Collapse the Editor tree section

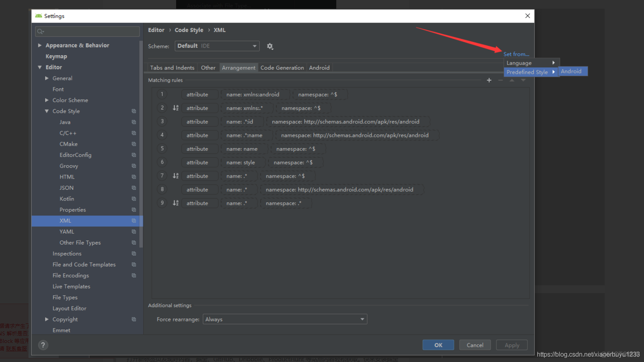40,67
